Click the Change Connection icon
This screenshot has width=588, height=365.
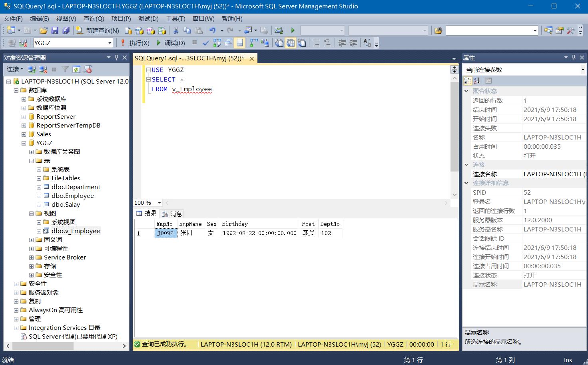[x=23, y=43]
